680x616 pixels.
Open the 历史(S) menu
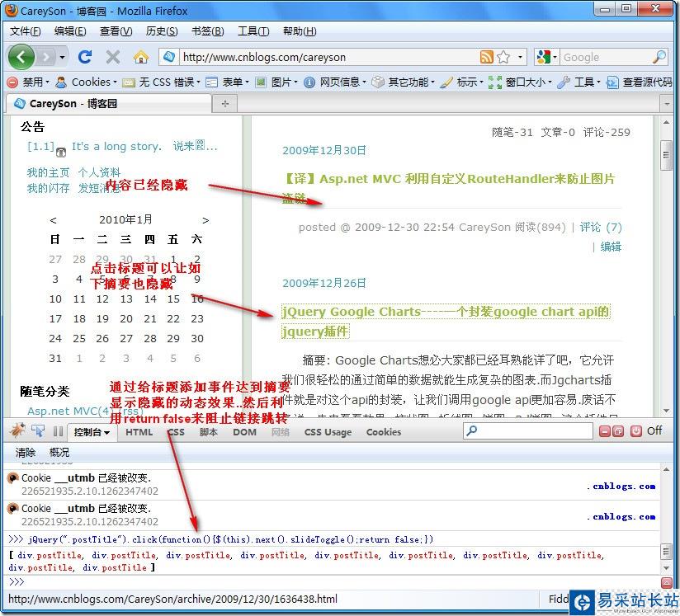(162, 31)
